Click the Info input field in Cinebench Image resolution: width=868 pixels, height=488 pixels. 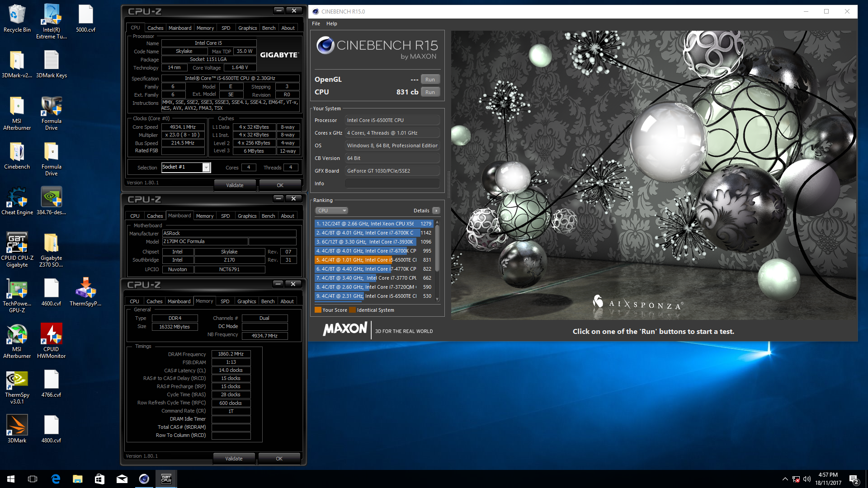click(x=392, y=183)
